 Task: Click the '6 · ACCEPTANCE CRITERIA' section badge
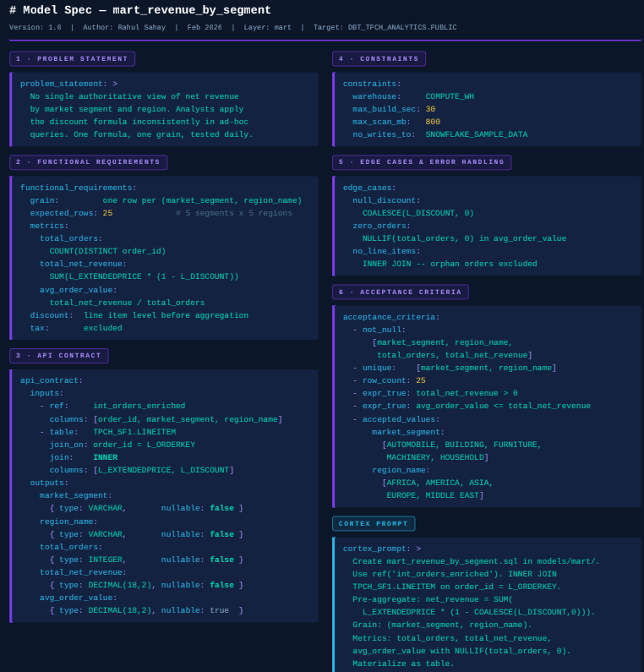[401, 292]
